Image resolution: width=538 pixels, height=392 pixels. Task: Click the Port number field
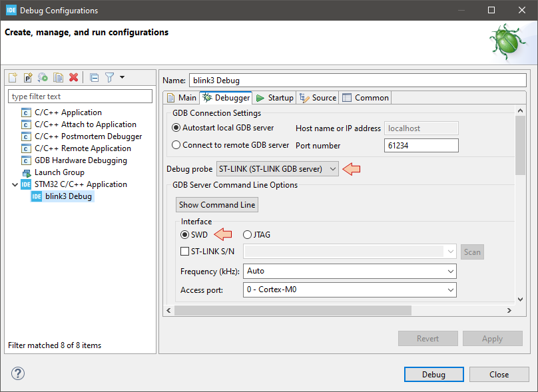pos(421,145)
